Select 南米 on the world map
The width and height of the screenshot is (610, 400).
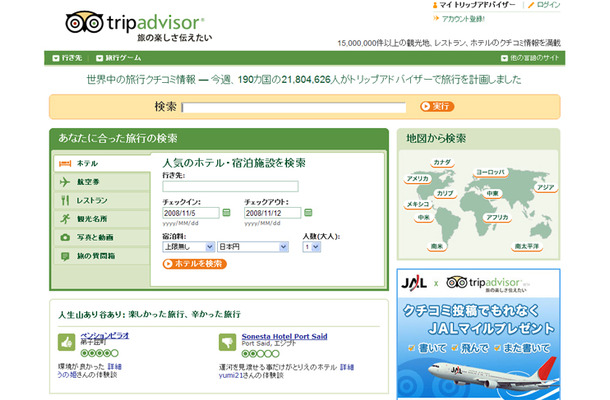point(437,246)
